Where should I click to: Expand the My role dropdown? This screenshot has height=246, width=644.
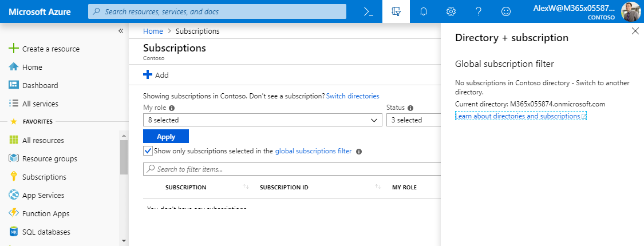coord(262,120)
